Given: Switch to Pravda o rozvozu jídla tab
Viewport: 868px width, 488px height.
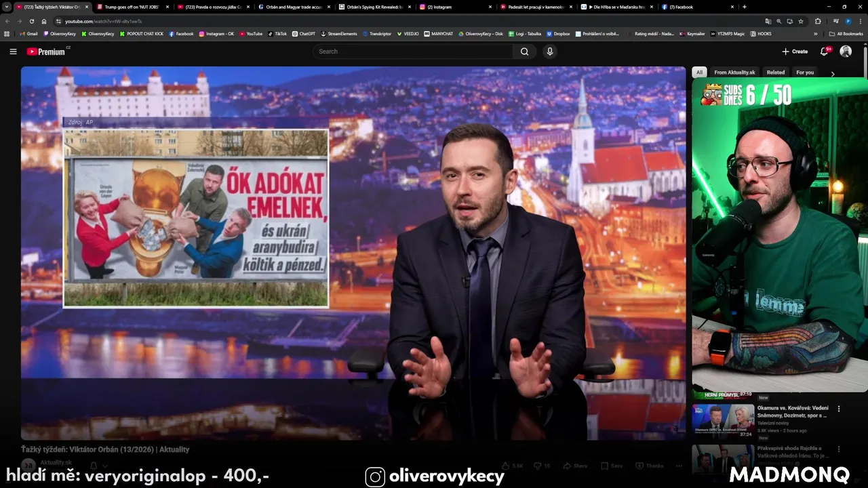Looking at the screenshot, I should (x=213, y=7).
